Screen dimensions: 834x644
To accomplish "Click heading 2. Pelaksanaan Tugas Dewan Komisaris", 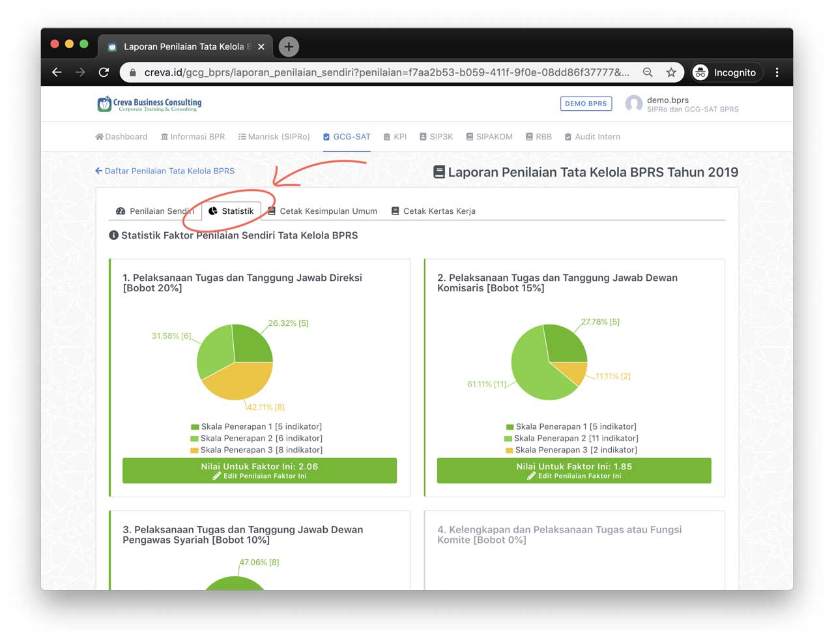I will point(557,283).
